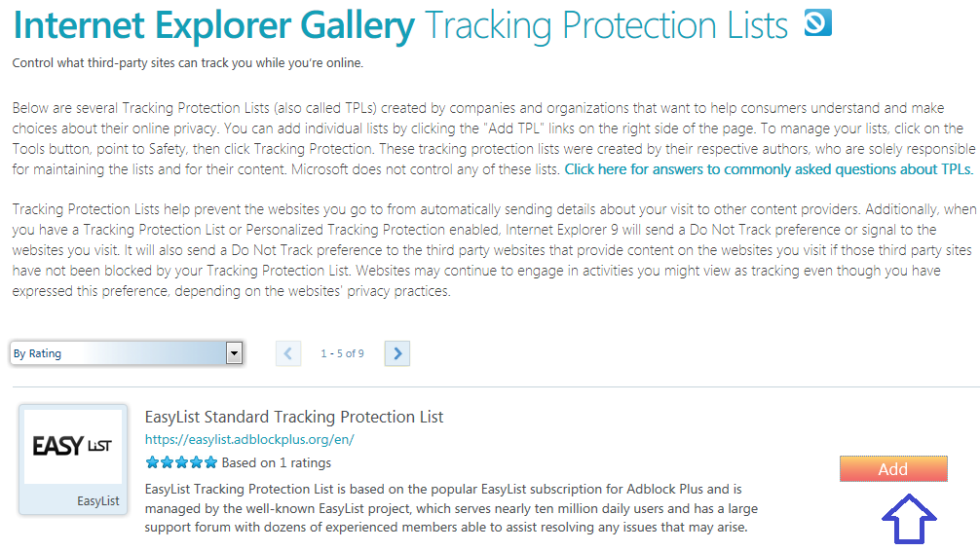980x551 pixels.
Task: Expand the sort dropdown arrow button
Action: click(x=234, y=353)
